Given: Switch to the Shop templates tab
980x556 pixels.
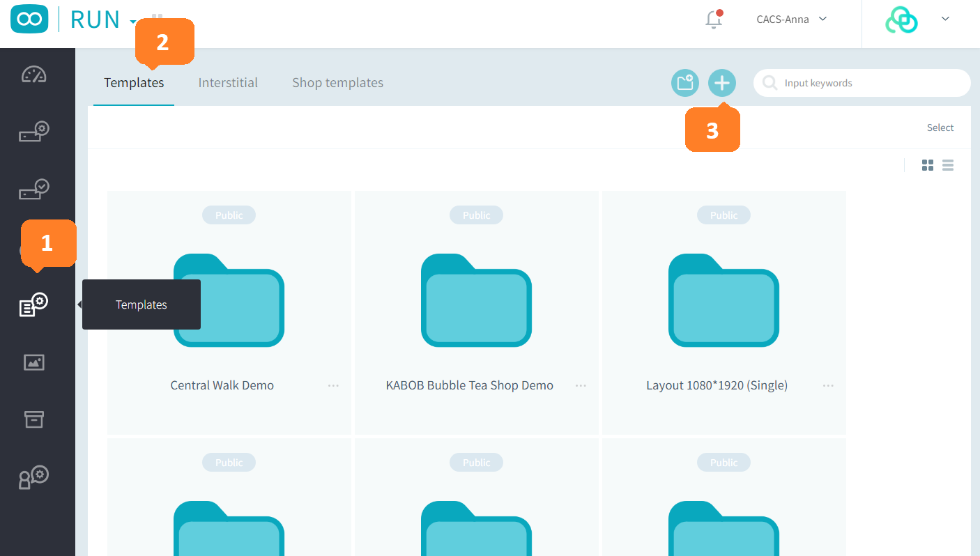Looking at the screenshot, I should [337, 82].
